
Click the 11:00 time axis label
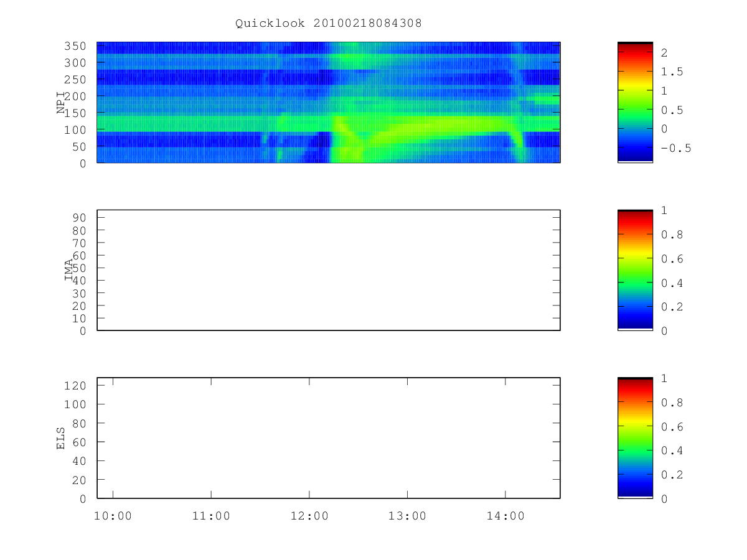click(x=211, y=516)
